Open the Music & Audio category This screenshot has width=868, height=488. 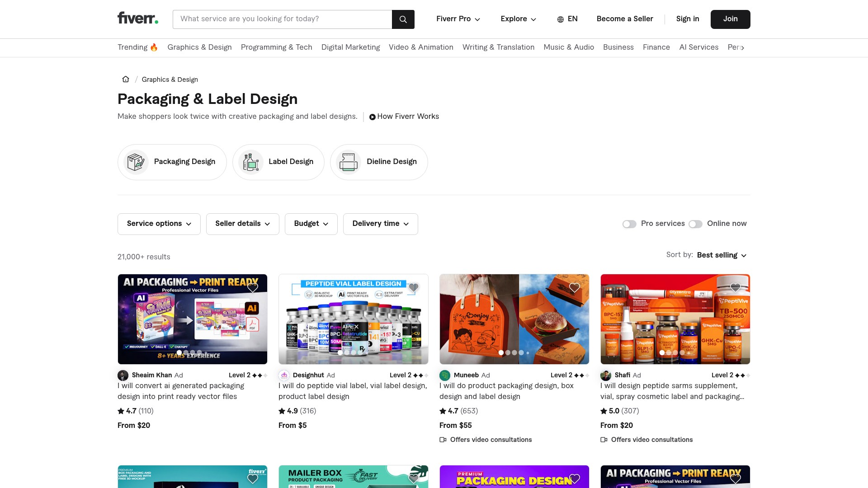(x=569, y=47)
